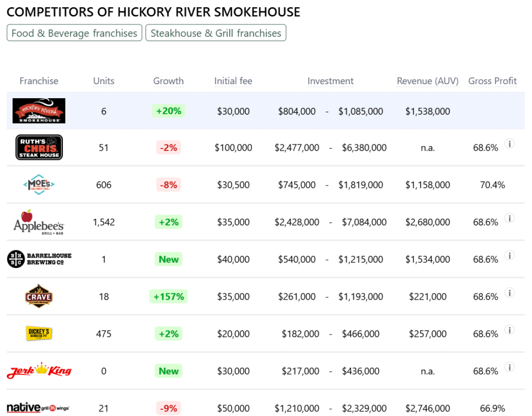Click Applebee's +2% growth badge
The image size is (532, 416).
pyautogui.click(x=168, y=222)
